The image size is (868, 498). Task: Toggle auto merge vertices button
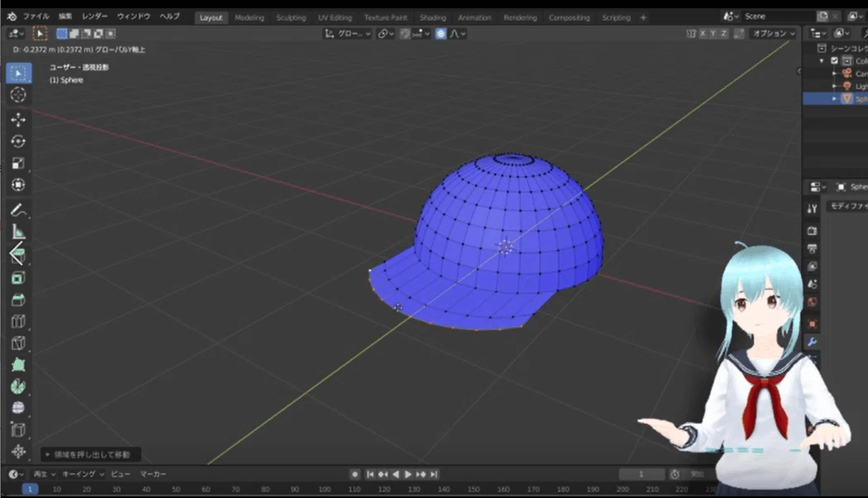click(739, 34)
